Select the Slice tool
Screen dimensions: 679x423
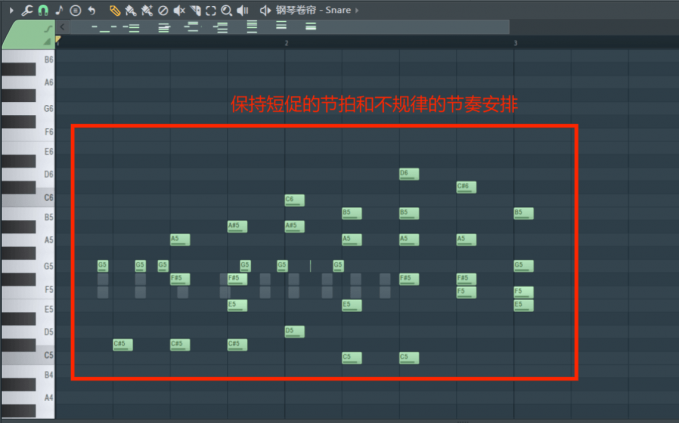195,10
